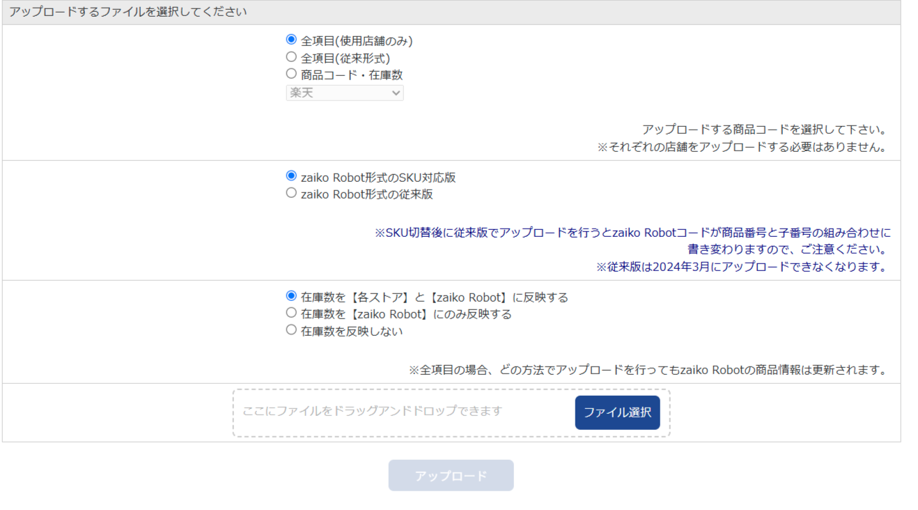Select 在庫数を【各ストア】と【zaiko Robot】に反映する radio
918x510 pixels.
(x=291, y=296)
